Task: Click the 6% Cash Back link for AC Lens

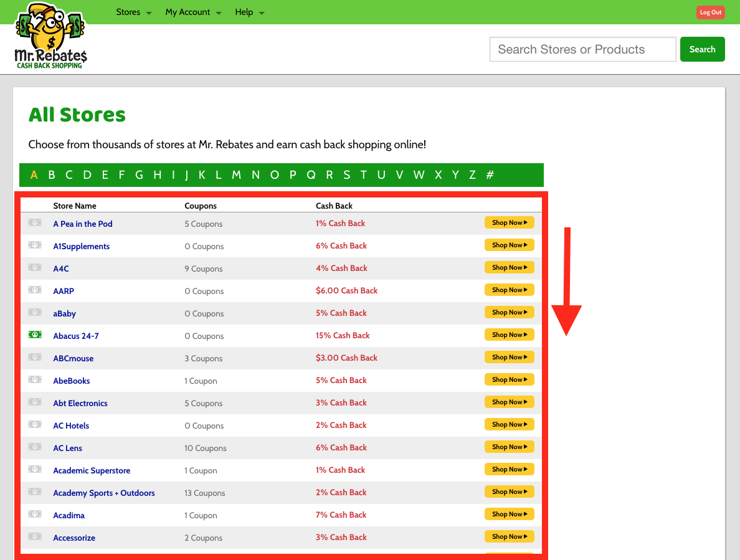Action: coord(341,448)
